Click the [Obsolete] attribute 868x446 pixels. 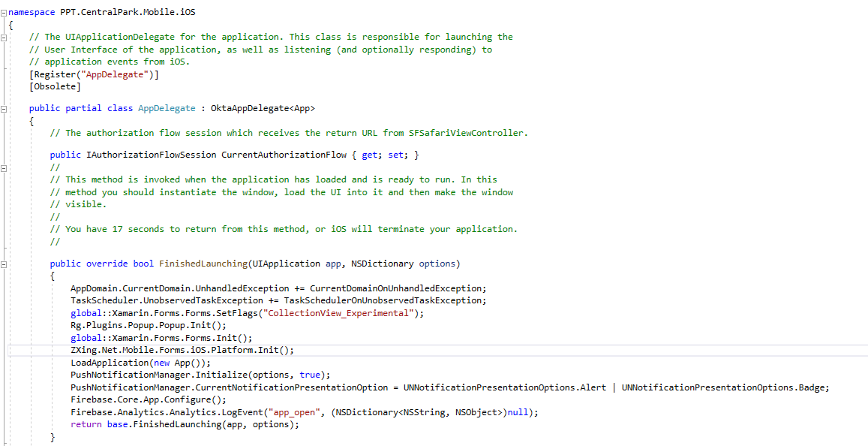(x=56, y=87)
